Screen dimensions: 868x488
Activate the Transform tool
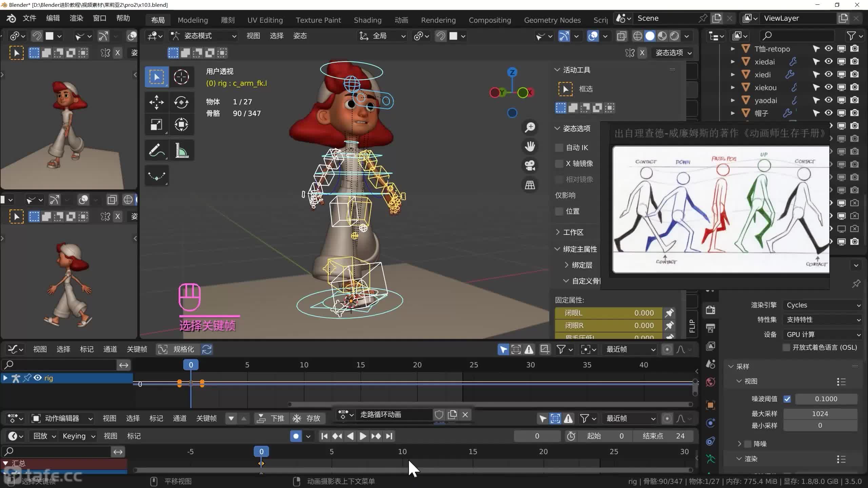coord(181,124)
